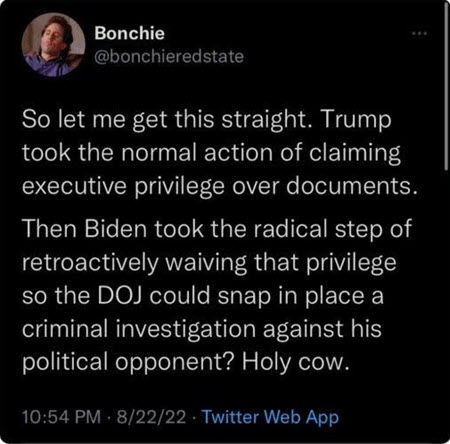Open the Bonchie display name profile link

point(129,33)
